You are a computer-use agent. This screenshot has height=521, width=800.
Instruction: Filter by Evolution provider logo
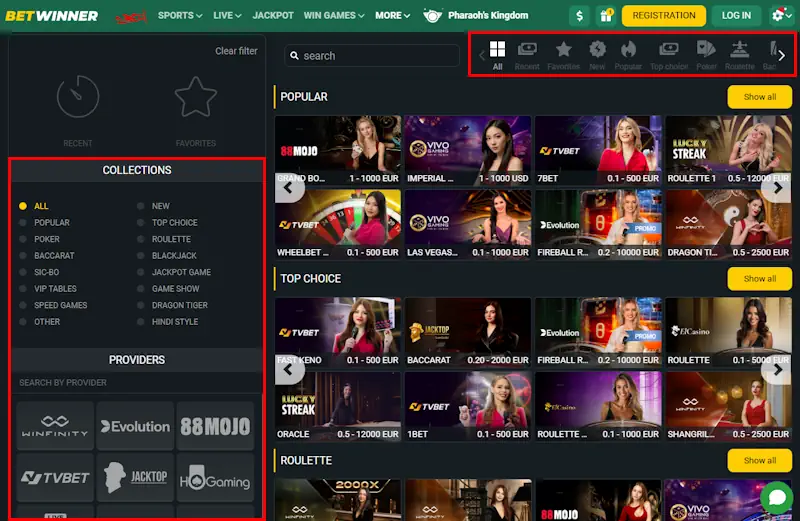coord(135,426)
